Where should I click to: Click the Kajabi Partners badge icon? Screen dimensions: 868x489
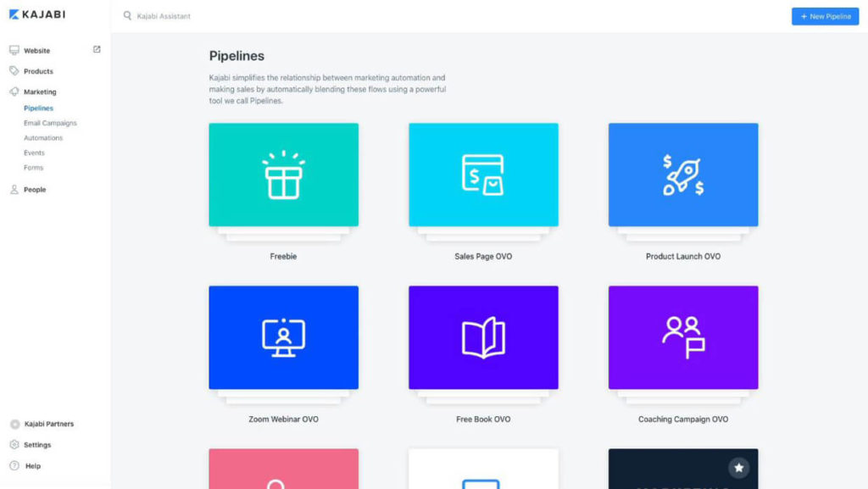[x=15, y=425]
